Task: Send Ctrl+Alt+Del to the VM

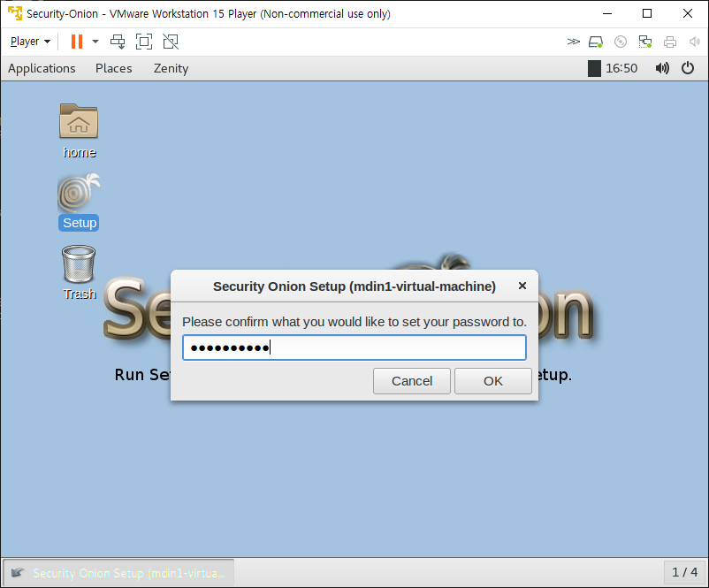Action: click(x=118, y=42)
